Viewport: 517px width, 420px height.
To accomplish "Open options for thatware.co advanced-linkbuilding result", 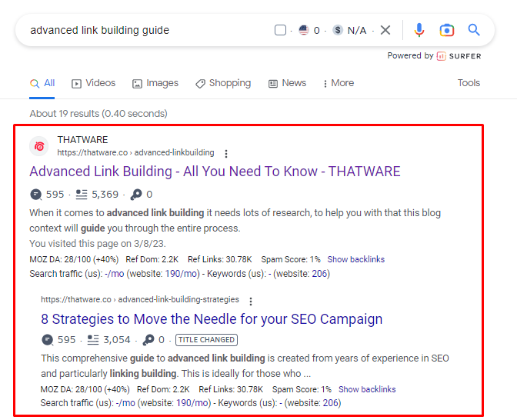I will click(226, 154).
